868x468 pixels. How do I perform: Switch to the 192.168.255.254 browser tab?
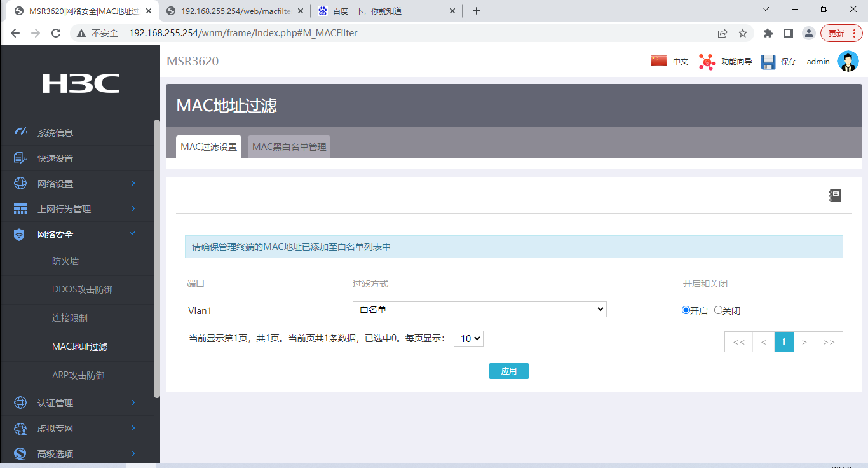coord(233,11)
